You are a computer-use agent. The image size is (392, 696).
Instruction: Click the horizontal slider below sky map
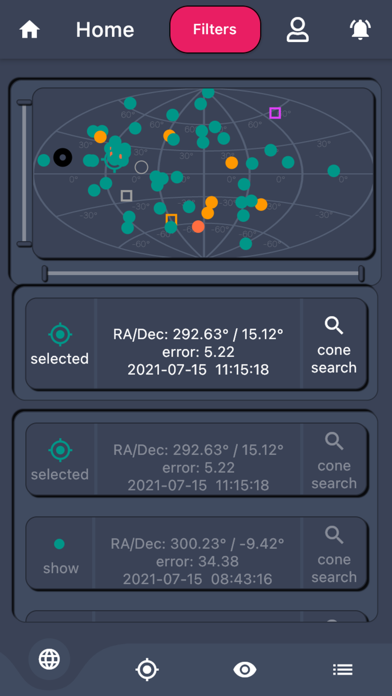click(203, 273)
